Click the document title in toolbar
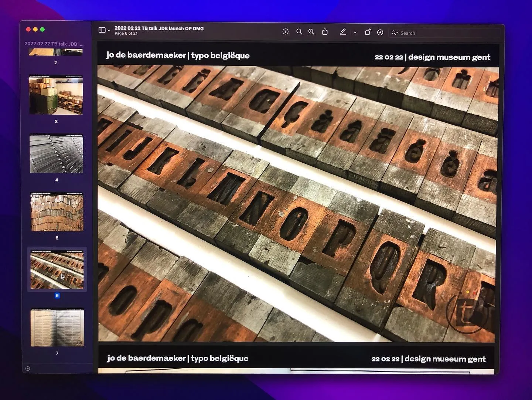This screenshot has width=532, height=400. pos(159,28)
